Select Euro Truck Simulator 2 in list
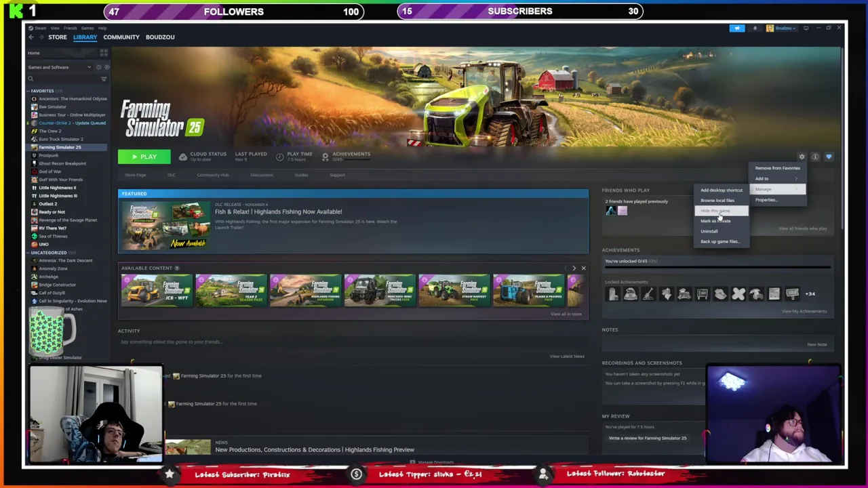 coord(61,139)
